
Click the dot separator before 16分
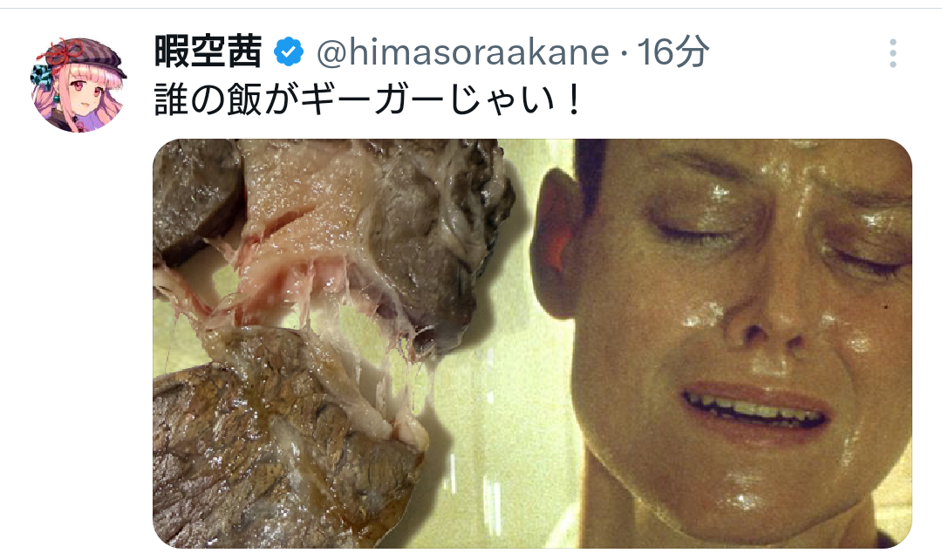(625, 54)
